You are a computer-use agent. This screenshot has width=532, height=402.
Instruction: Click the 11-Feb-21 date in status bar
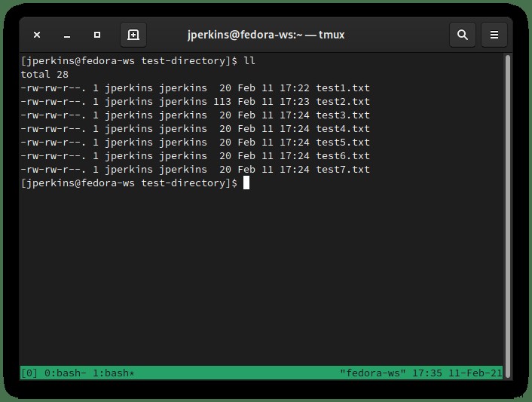coord(475,373)
